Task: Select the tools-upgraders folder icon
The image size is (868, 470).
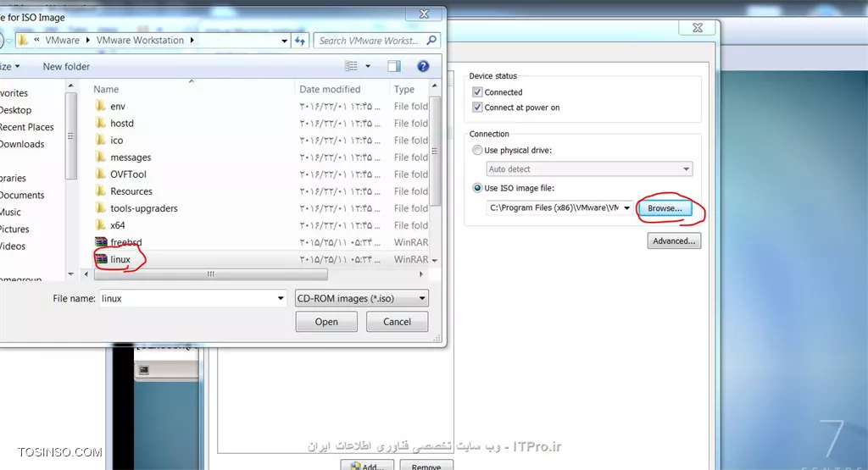Action: pyautogui.click(x=100, y=208)
